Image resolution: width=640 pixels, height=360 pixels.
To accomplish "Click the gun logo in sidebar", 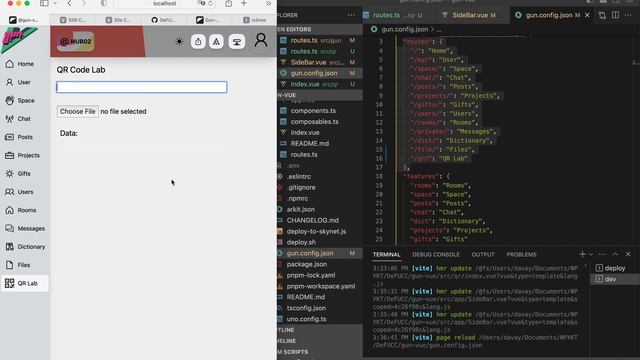I will pos(19,39).
